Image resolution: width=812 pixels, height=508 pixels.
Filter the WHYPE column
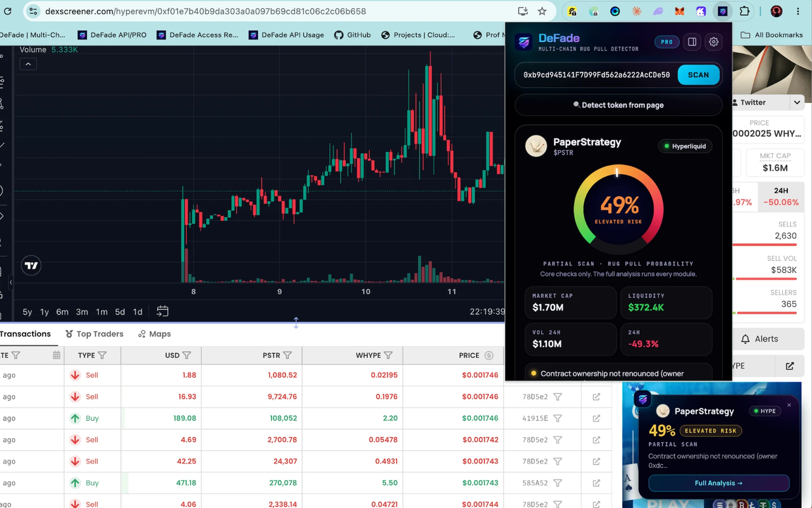[x=388, y=356]
